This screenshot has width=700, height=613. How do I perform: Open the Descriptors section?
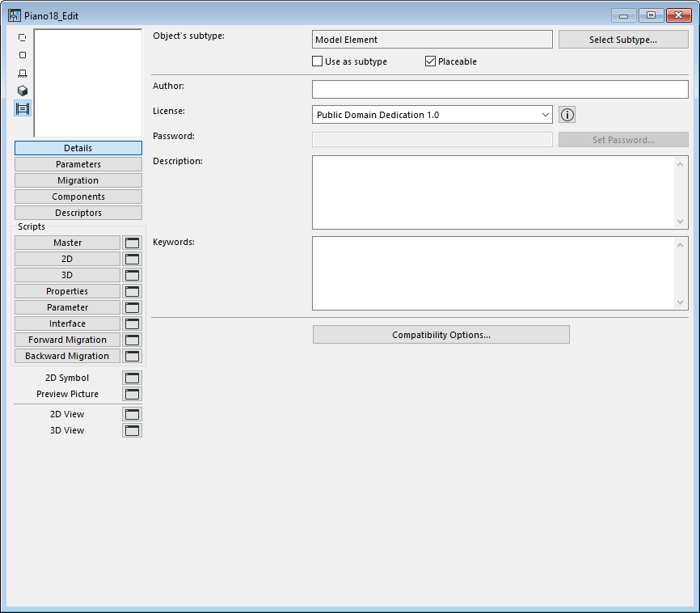78,213
